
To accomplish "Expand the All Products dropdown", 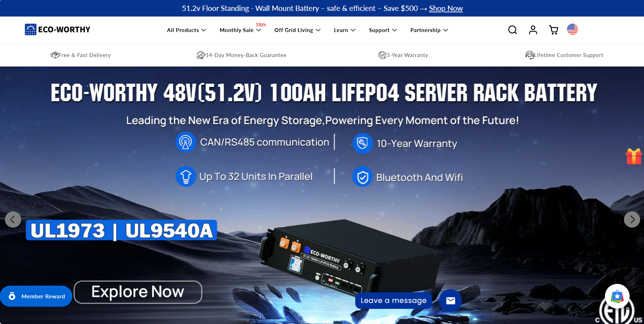I will (x=186, y=30).
